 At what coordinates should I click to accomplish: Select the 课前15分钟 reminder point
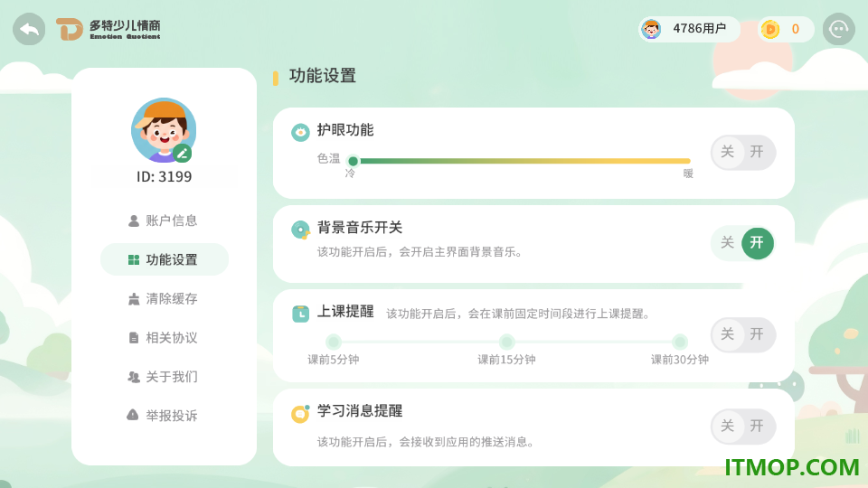point(506,342)
